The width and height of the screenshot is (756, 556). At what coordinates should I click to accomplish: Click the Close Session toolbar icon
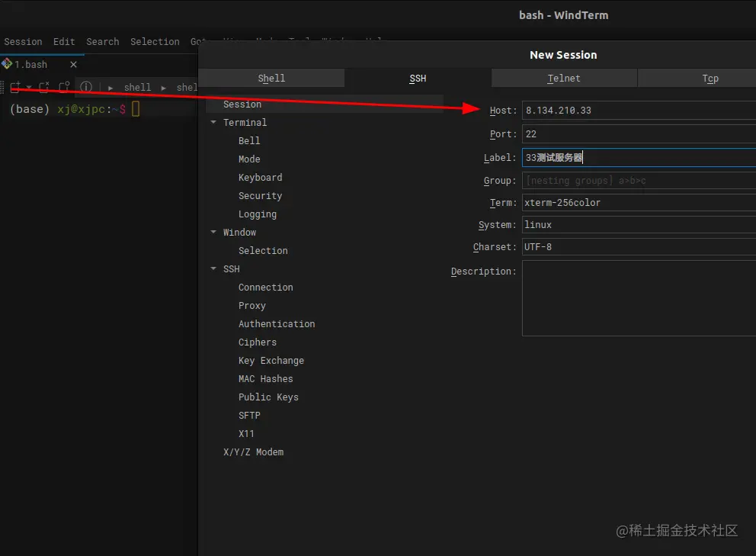click(44, 87)
